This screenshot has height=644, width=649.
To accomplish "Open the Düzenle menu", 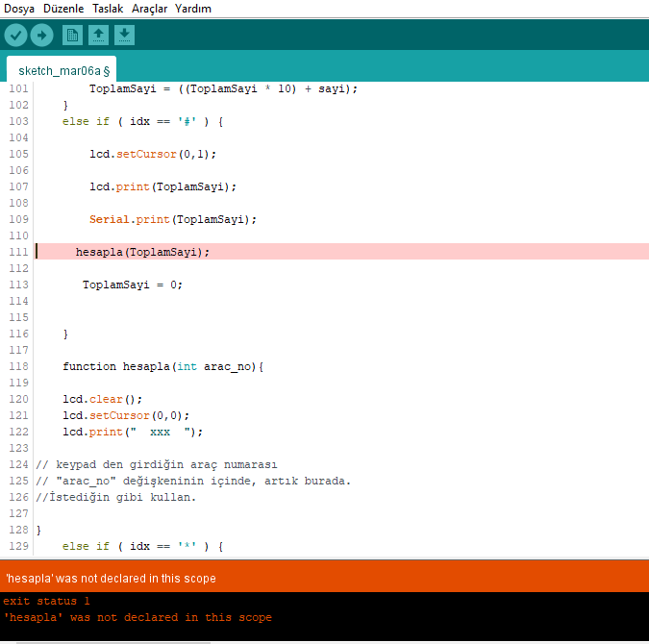I will (63, 9).
